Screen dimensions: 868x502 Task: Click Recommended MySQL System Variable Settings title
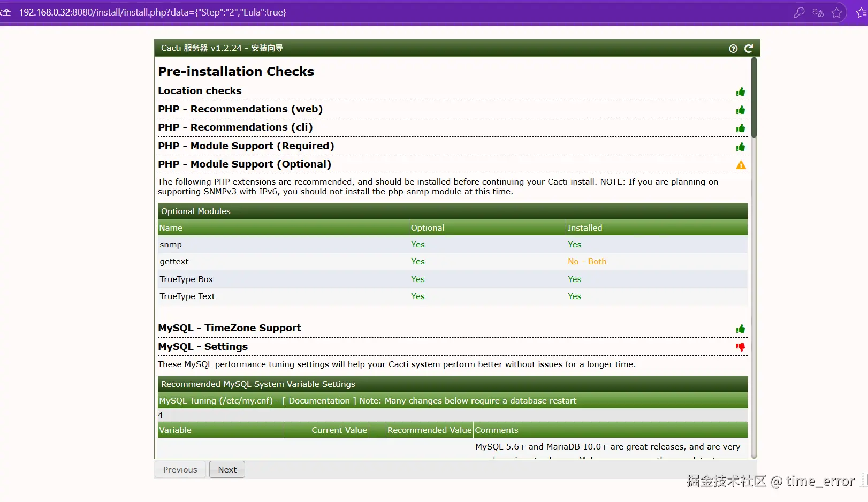click(x=258, y=384)
